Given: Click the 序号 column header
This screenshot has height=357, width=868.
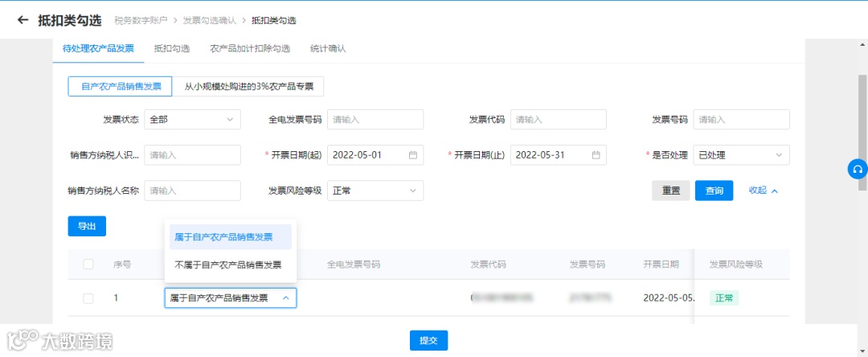Looking at the screenshot, I should pyautogui.click(x=122, y=265).
